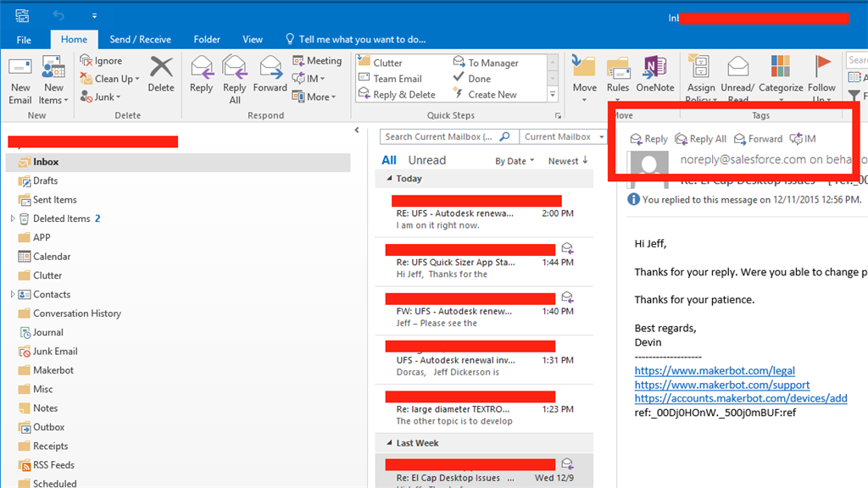The height and width of the screenshot is (488, 868).
Task: Open Assign Policy menu
Action: click(701, 79)
